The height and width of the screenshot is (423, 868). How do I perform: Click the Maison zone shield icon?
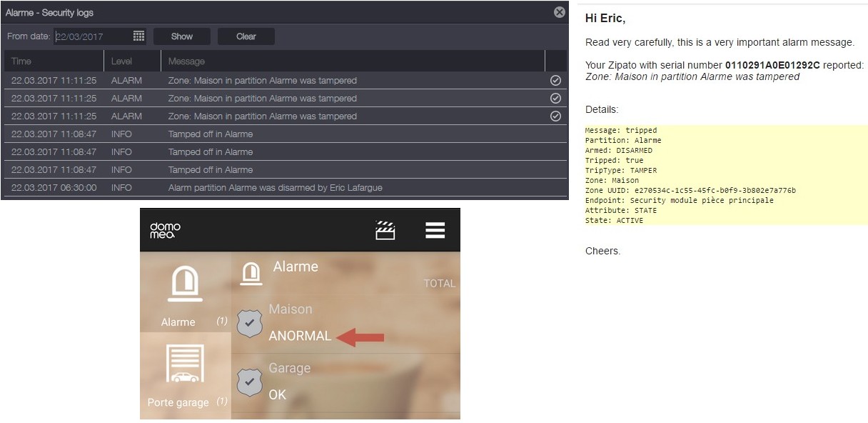pos(249,324)
